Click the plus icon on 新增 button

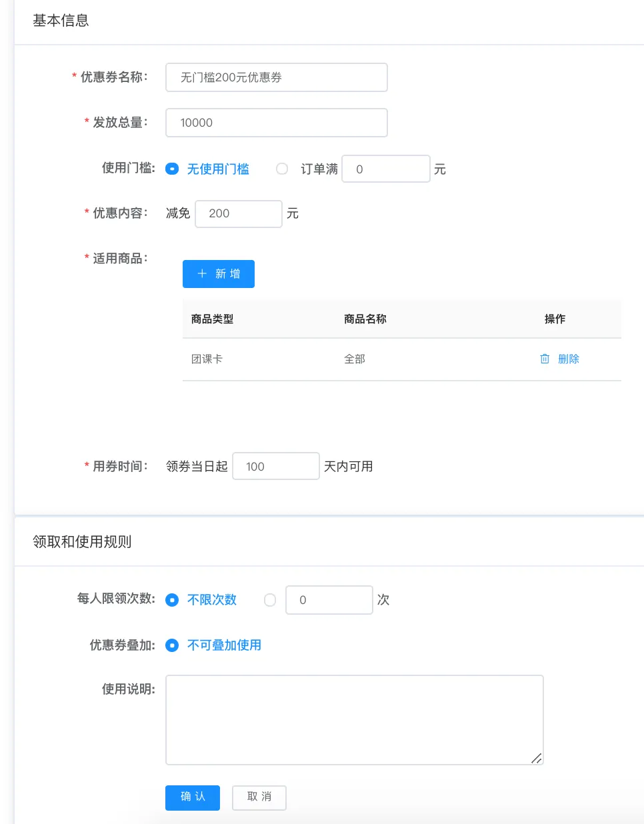202,274
